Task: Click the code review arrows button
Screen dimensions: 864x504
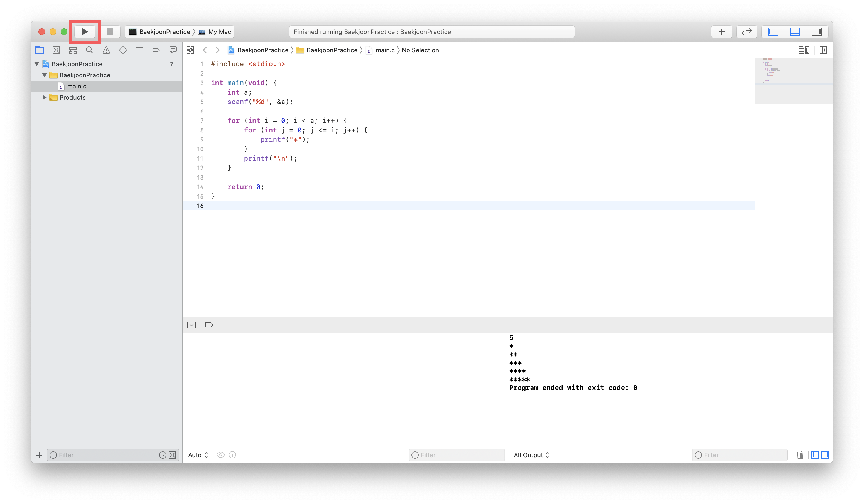Action: (747, 32)
